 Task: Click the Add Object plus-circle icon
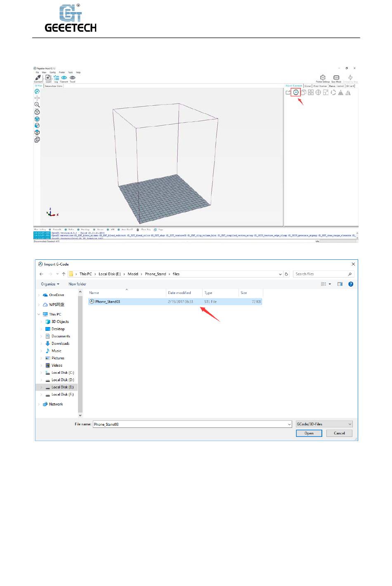[x=296, y=93]
